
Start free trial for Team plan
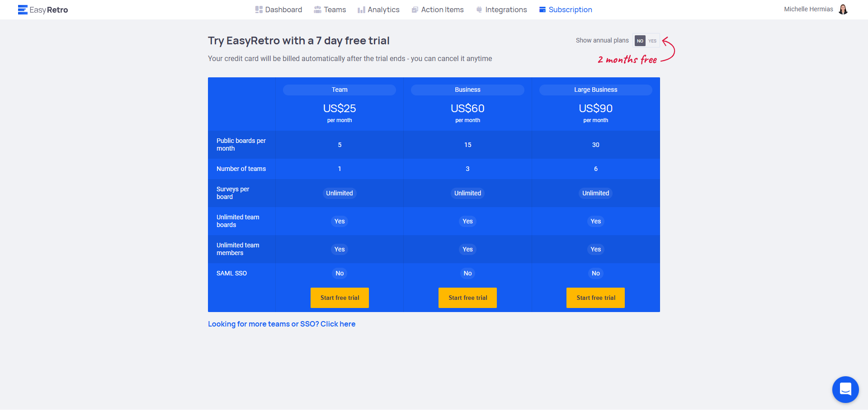(340, 298)
